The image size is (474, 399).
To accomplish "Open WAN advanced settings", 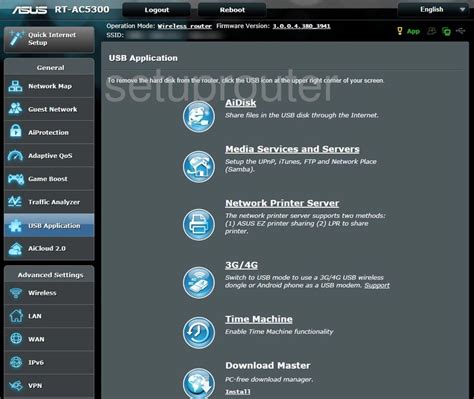I will point(49,339).
